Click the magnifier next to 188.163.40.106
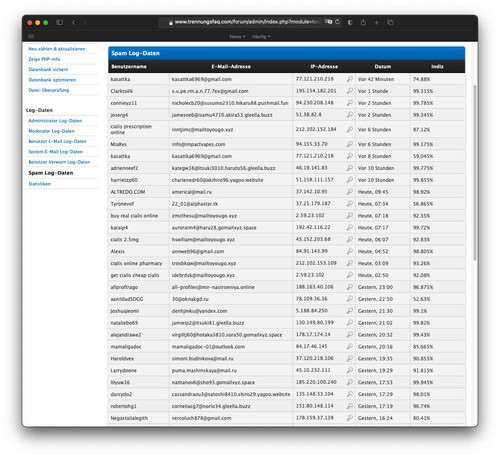 tap(350, 287)
